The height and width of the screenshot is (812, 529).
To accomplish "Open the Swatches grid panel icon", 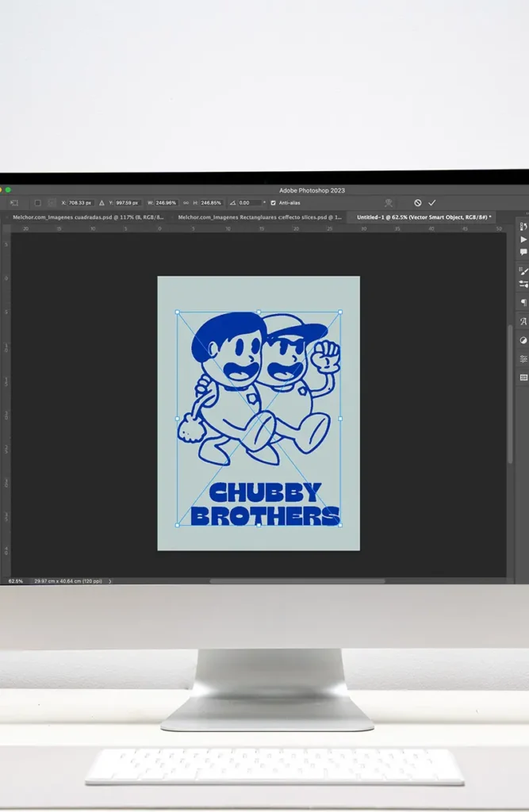I will click(523, 377).
